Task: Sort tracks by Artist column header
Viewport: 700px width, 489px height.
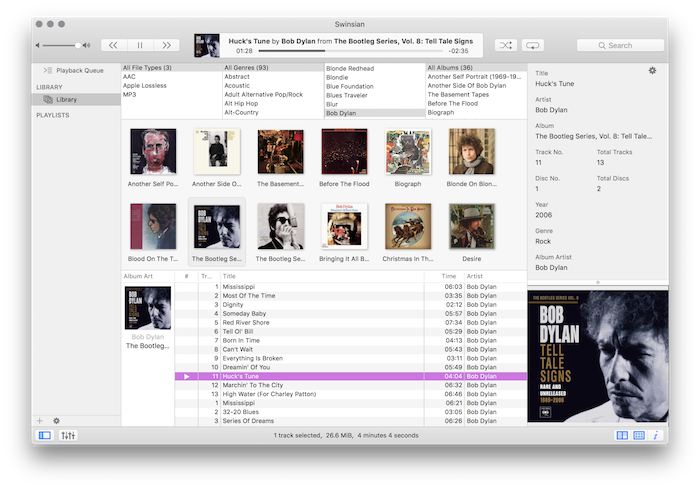Action: 496,276
